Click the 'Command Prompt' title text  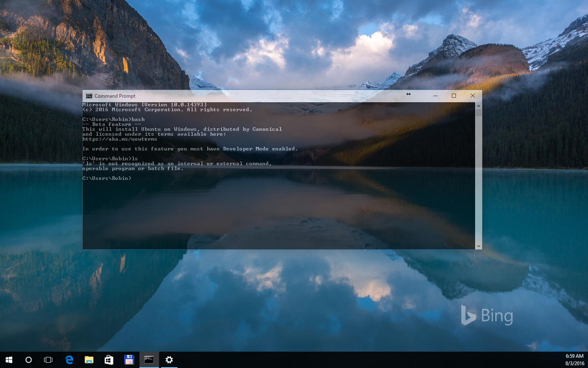pos(115,96)
